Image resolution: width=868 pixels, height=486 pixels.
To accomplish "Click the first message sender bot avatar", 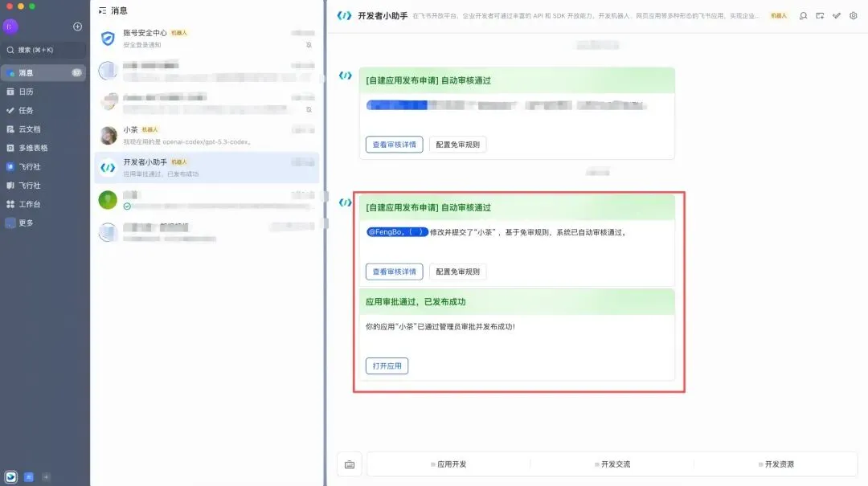I will (x=346, y=76).
